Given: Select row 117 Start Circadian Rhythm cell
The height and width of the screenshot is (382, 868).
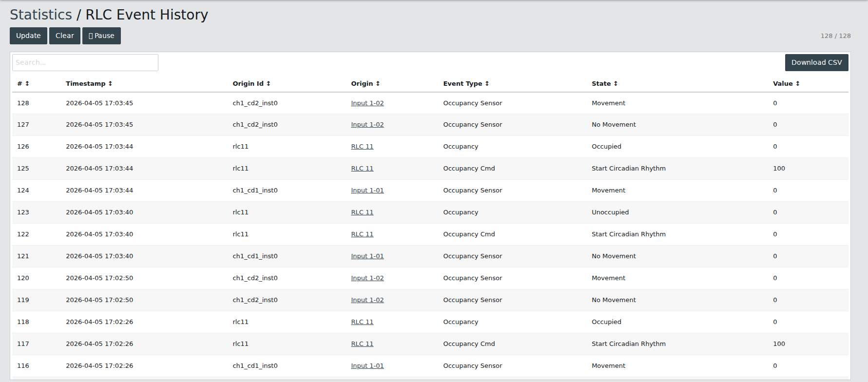Looking at the screenshot, I should 629,344.
